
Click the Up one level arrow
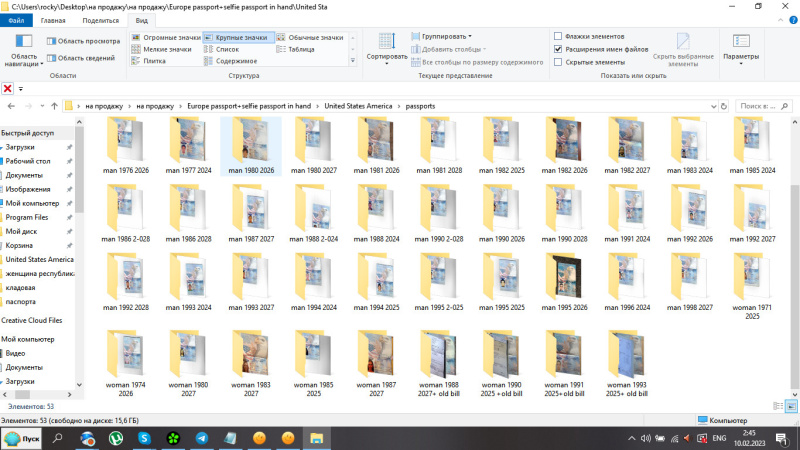click(x=53, y=105)
